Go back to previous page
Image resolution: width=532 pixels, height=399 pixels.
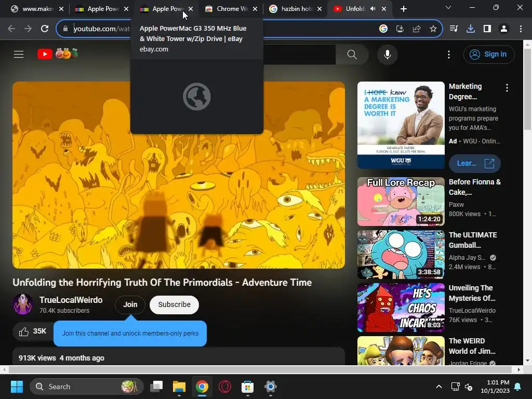(11, 29)
